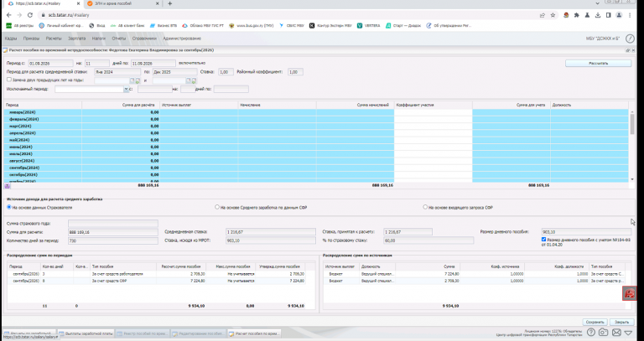Image resolution: width=644 pixels, height=341 pixels.
Task: Open the Контур Экстерн МБУ bookmark
Action: pos(331,25)
